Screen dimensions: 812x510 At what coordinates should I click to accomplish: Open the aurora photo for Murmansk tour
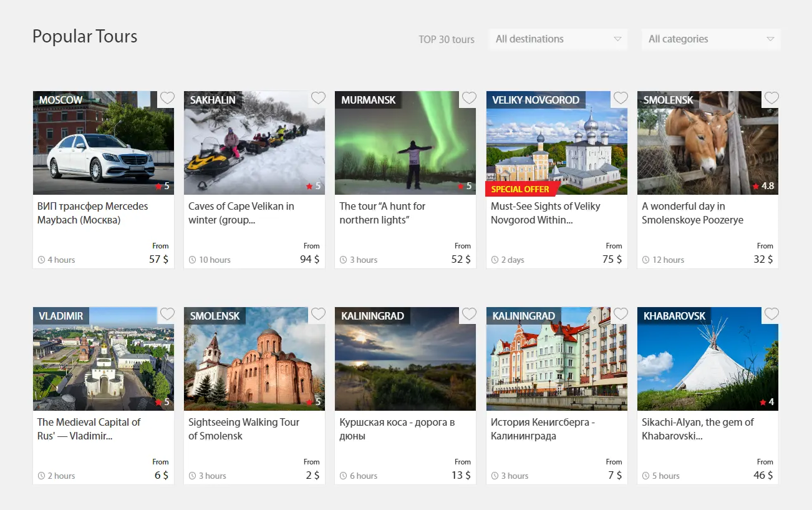point(405,143)
